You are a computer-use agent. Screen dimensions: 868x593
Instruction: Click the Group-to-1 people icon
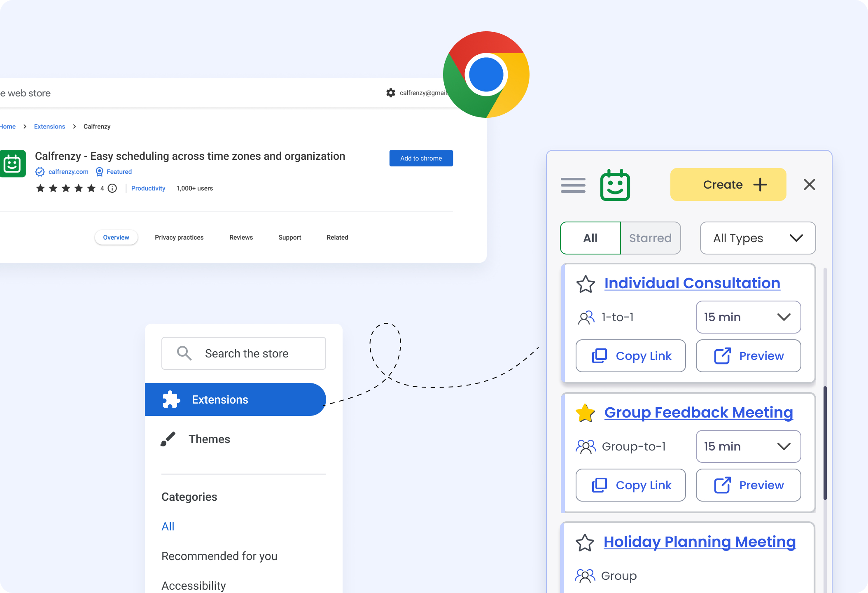586,446
